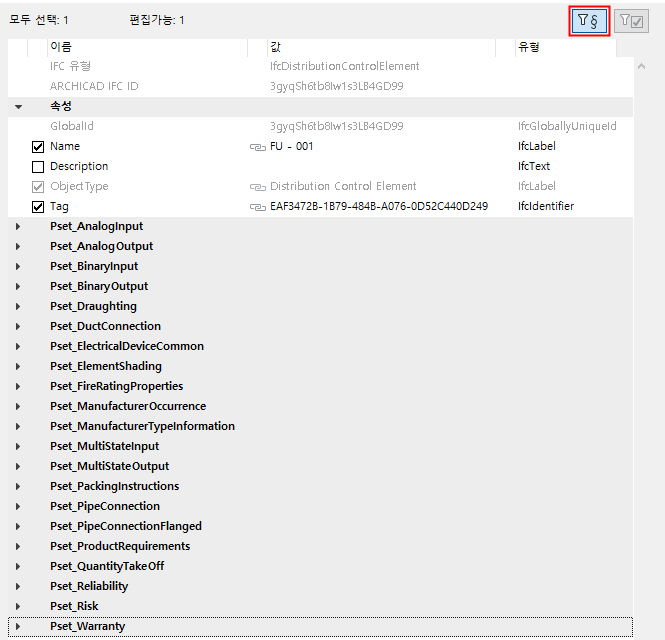Click the 모두 선택: 1 label
The height and width of the screenshot is (640, 665).
coord(39,20)
